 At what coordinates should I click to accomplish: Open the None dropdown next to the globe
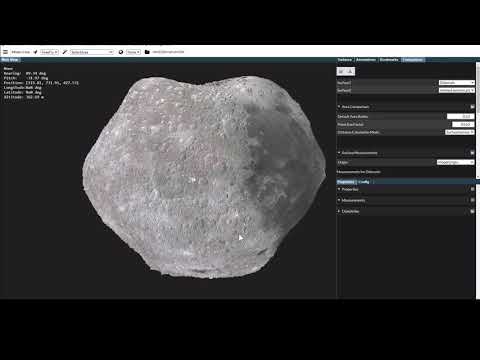(133, 52)
